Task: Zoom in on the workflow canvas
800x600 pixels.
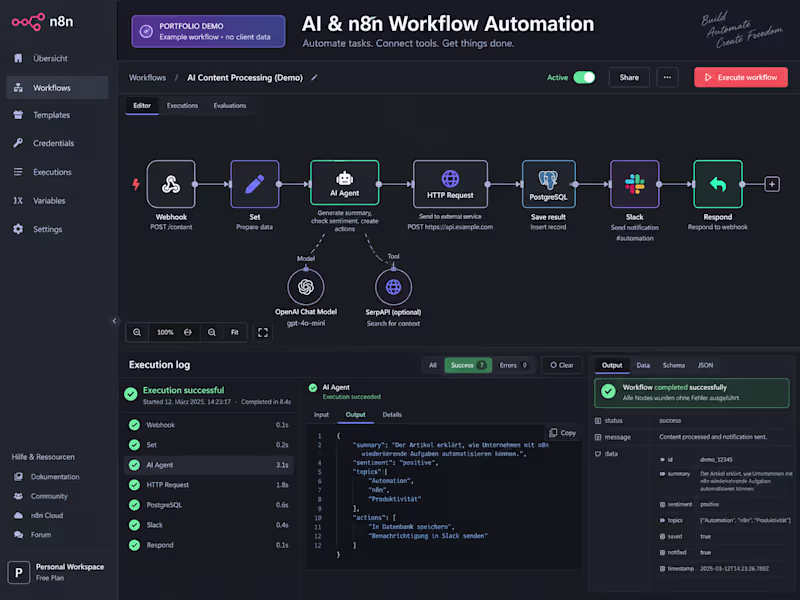Action: tap(212, 332)
